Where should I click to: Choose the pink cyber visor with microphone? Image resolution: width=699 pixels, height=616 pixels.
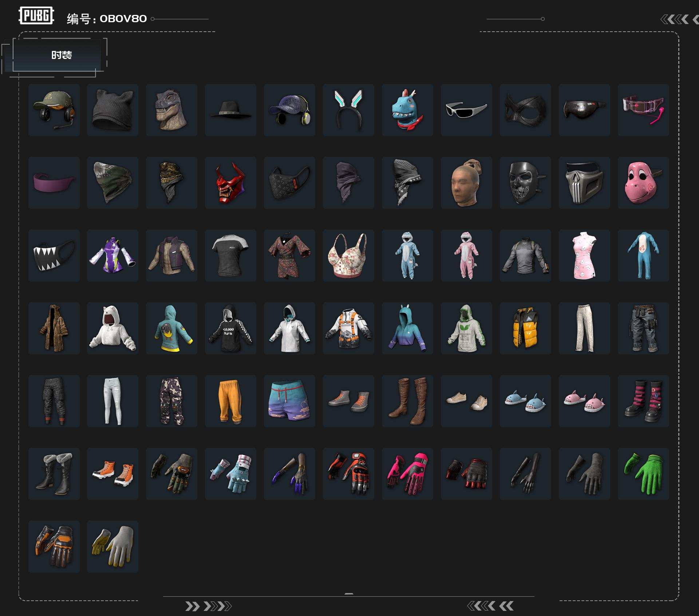tap(643, 110)
